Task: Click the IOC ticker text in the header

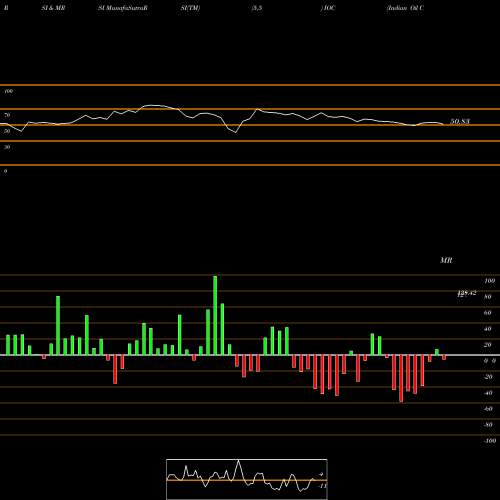Action: tap(329, 8)
